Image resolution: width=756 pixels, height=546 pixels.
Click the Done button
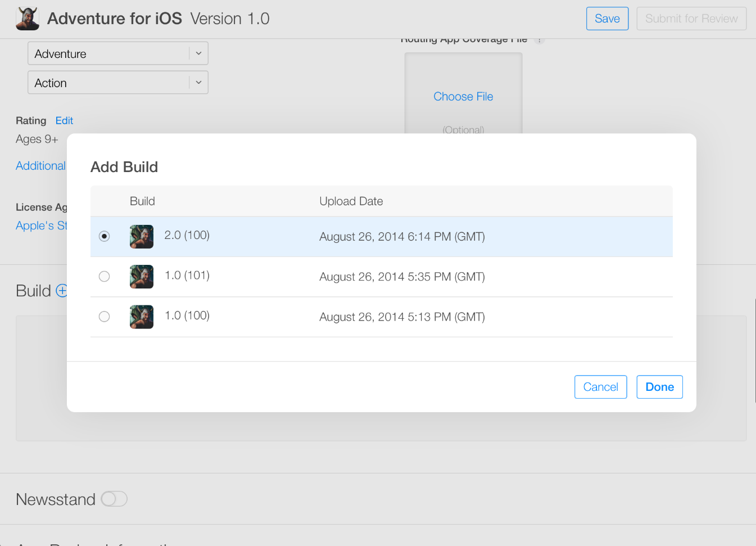click(659, 387)
